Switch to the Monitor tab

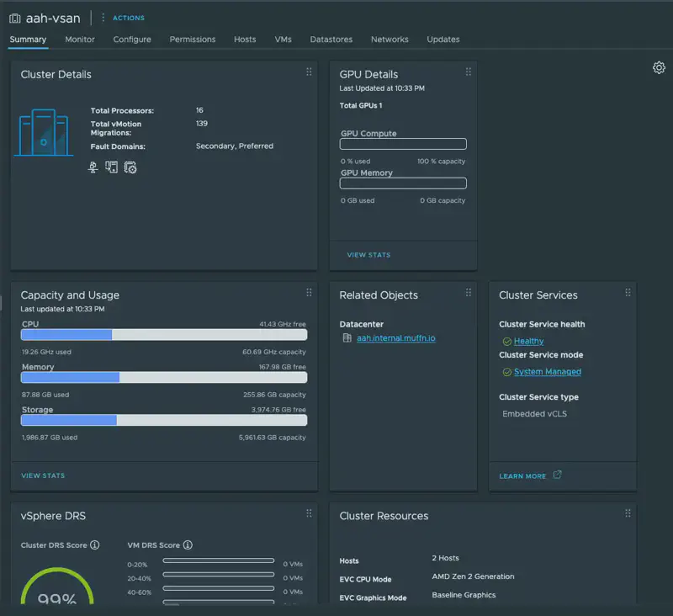(80, 40)
